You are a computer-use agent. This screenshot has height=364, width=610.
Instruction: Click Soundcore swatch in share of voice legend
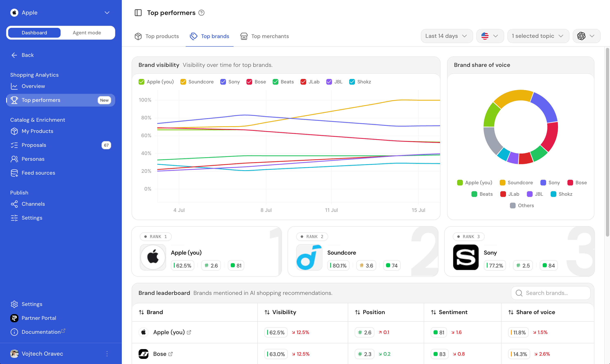502,183
